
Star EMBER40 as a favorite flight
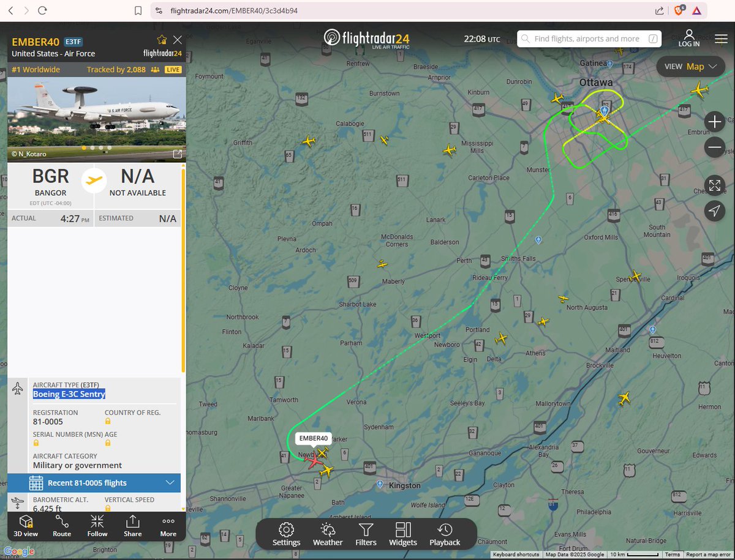(x=162, y=40)
